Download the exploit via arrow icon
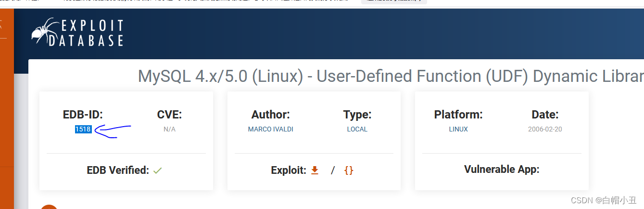The height and width of the screenshot is (209, 644). coord(315,170)
